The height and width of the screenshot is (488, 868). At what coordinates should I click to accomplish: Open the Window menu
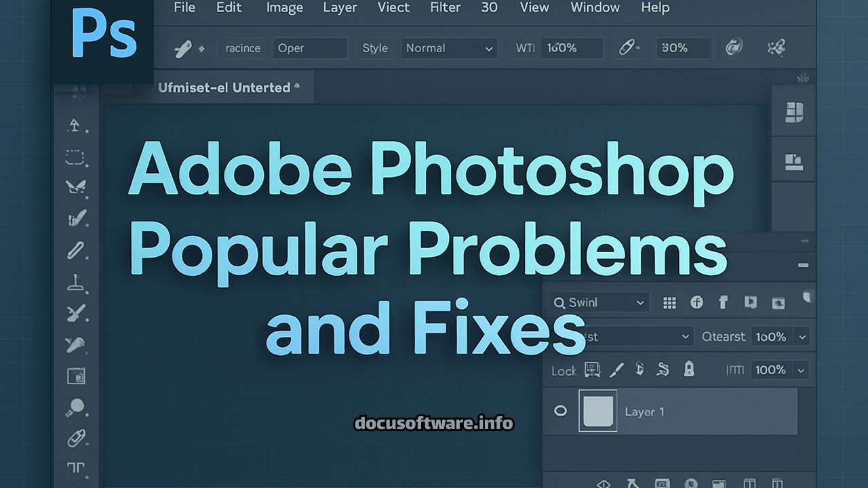coord(595,8)
